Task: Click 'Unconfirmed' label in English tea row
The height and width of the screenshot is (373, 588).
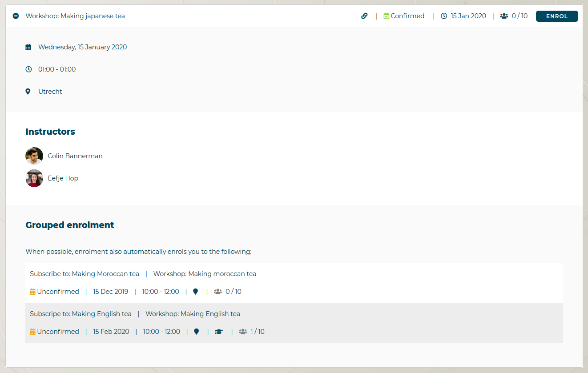Action: tap(58, 332)
